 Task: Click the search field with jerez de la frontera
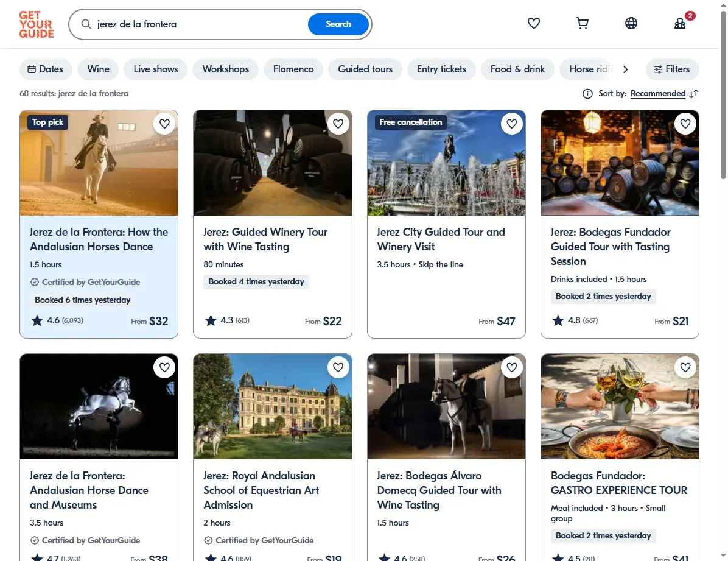click(x=200, y=24)
